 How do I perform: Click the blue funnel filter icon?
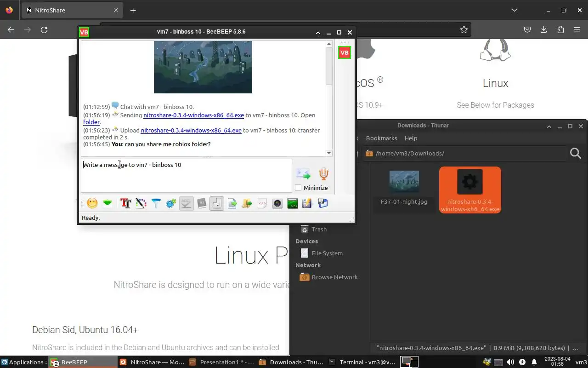[x=156, y=203]
